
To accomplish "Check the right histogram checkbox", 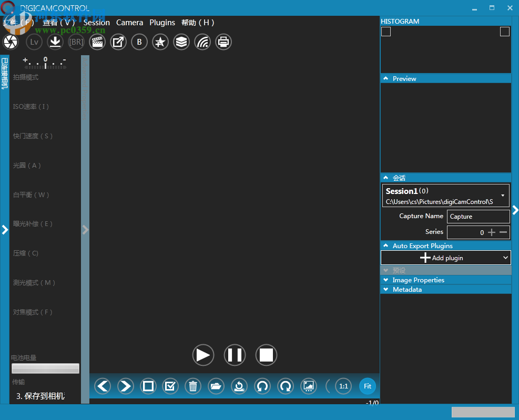I will (x=505, y=32).
